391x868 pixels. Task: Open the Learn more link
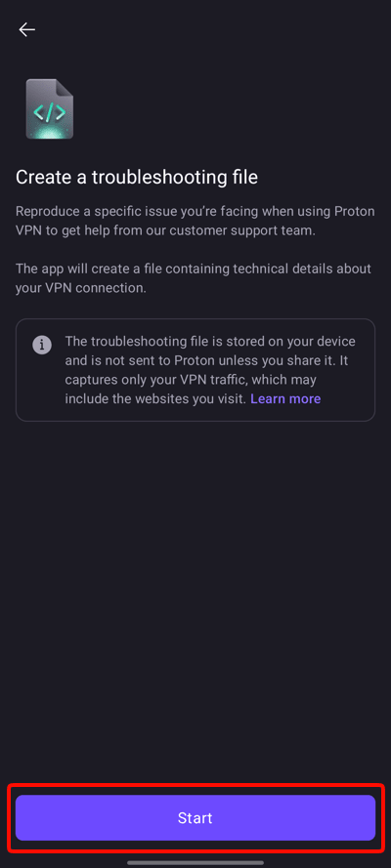pyautogui.click(x=285, y=398)
